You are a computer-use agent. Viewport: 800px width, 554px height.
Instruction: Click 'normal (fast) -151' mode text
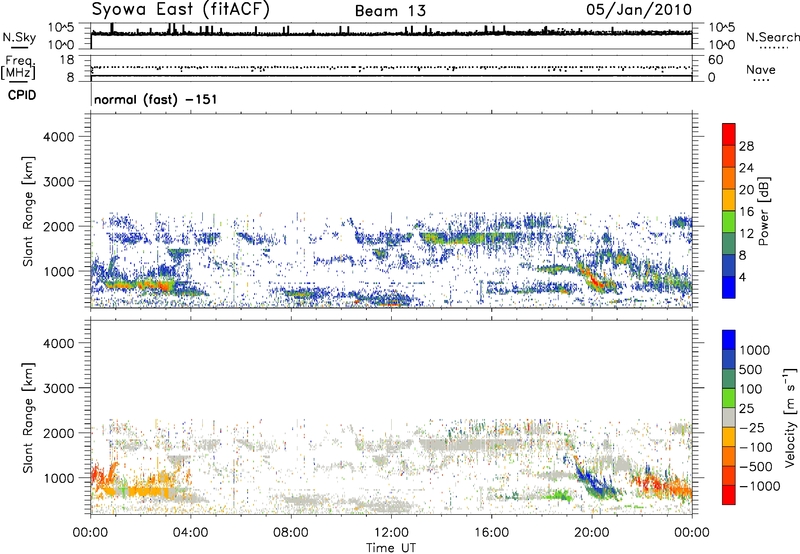tap(156, 99)
